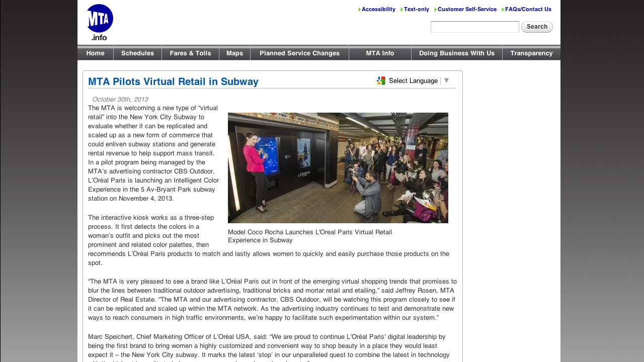Click the Select Language text

[413, 81]
